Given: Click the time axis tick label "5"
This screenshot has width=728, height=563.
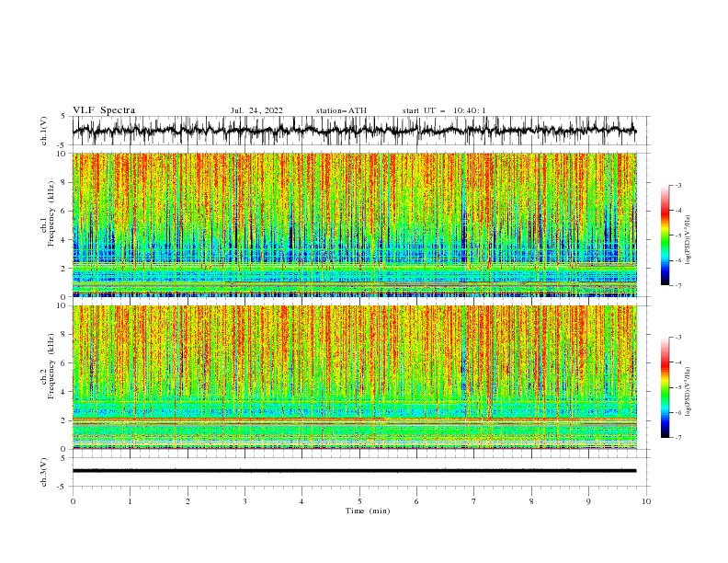Looking at the screenshot, I should pyautogui.click(x=359, y=501).
